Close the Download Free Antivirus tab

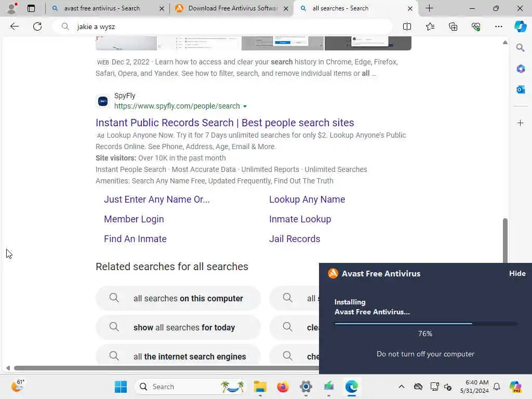286,8
